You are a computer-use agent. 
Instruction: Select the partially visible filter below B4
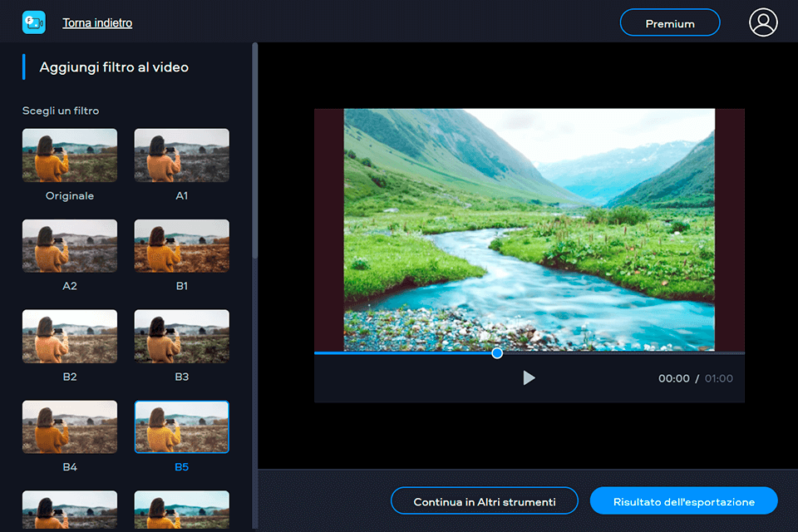[x=69, y=515]
